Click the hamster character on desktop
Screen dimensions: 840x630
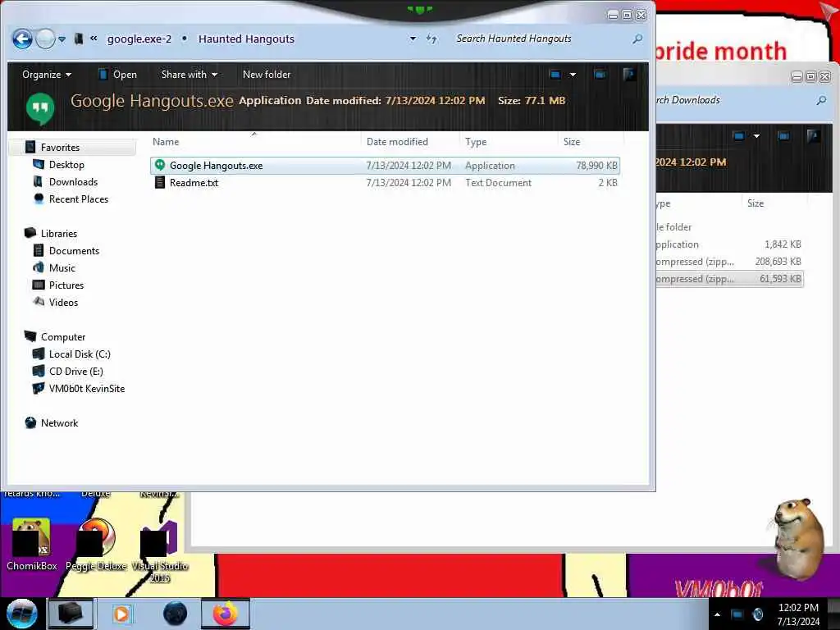(800, 538)
